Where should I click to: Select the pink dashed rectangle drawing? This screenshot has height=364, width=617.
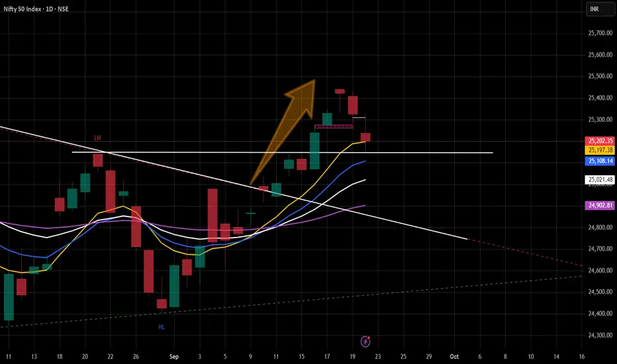[334, 126]
